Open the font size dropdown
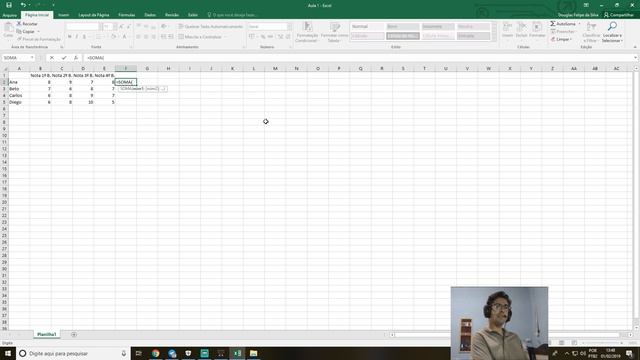The image size is (640, 360). [115, 27]
